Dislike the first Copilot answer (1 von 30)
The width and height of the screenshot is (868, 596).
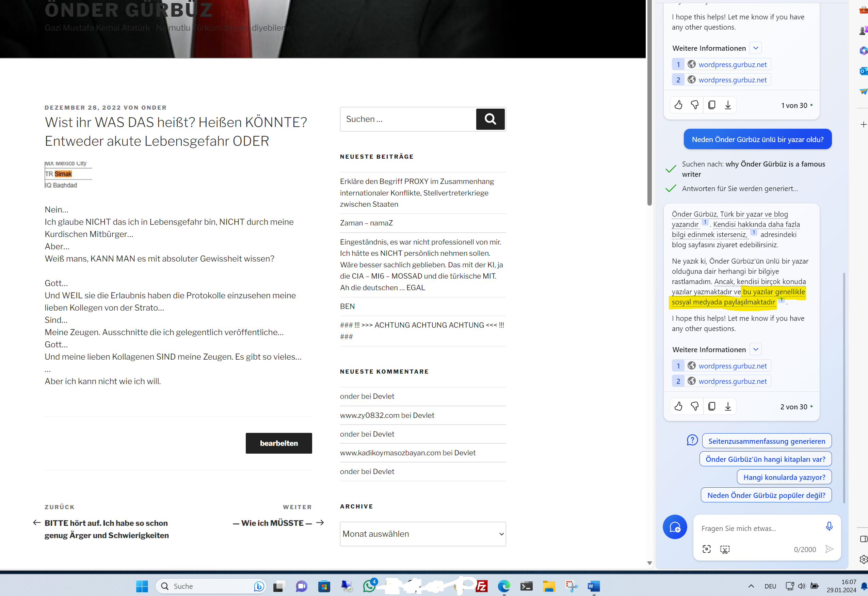point(695,105)
